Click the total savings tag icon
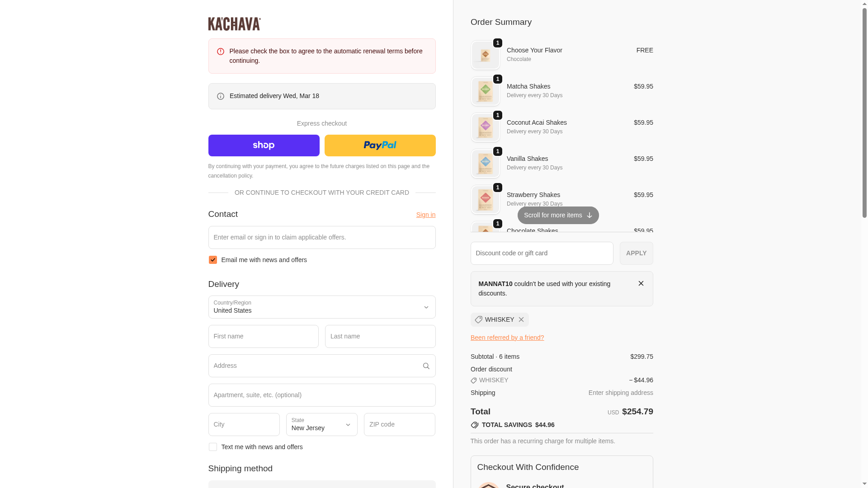Image resolution: width=868 pixels, height=488 pixels. [x=474, y=425]
